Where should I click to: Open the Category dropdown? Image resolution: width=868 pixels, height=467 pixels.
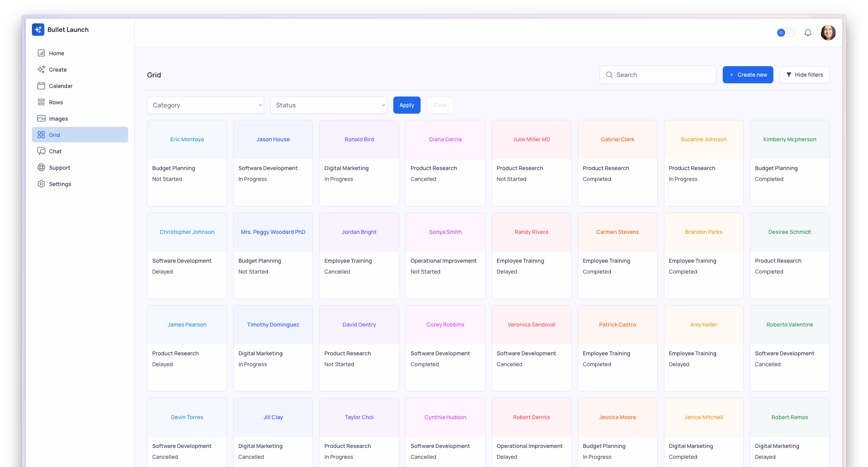(x=205, y=105)
